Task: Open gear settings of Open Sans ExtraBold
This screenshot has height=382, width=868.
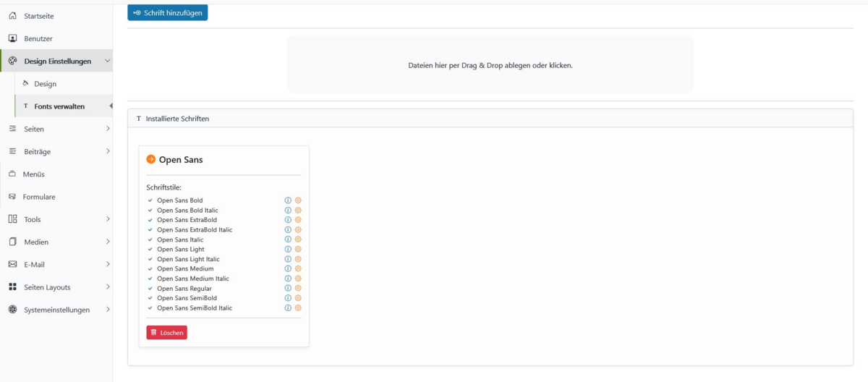Action: (x=298, y=220)
